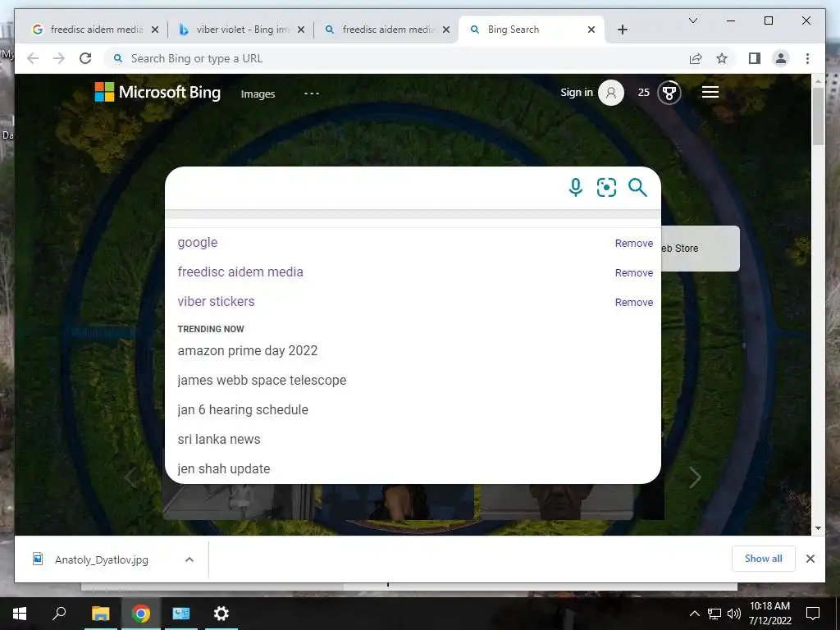840x630 pixels.
Task: Open File Explorer from taskbar
Action: coord(100,614)
